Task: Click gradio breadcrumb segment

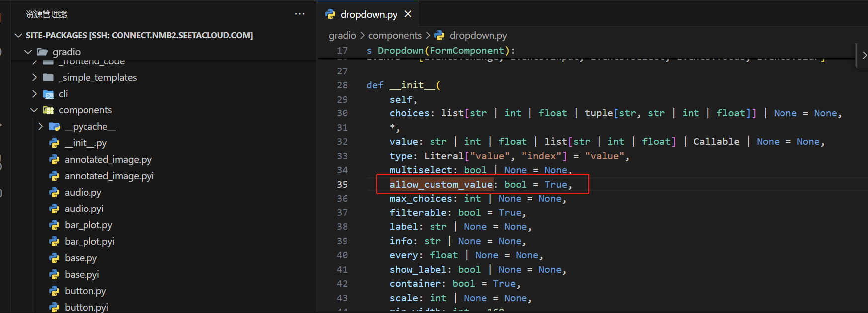Action: point(342,35)
